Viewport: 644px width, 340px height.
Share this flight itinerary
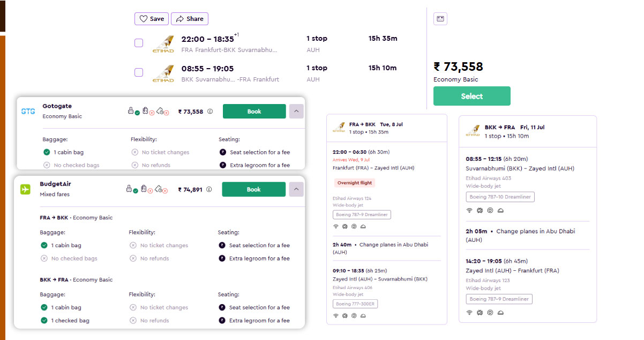click(190, 19)
